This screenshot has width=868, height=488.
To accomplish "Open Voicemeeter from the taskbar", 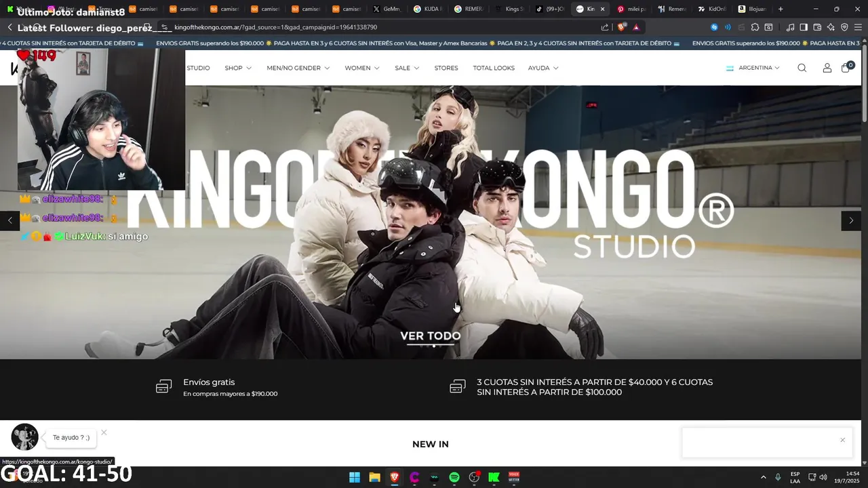I will [514, 477].
